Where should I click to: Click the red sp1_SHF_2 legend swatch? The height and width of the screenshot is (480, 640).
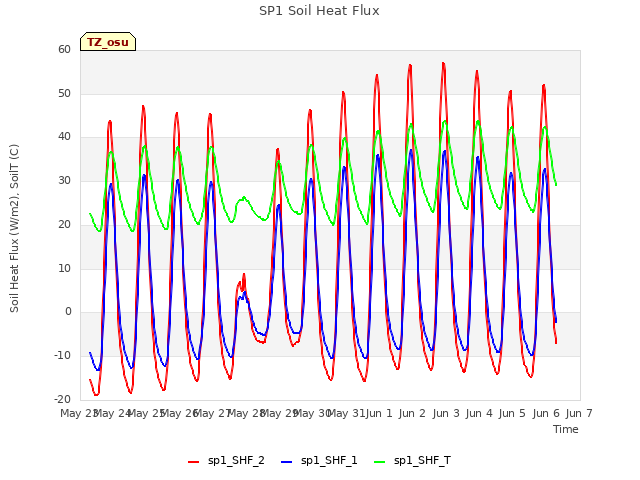pyautogui.click(x=193, y=462)
